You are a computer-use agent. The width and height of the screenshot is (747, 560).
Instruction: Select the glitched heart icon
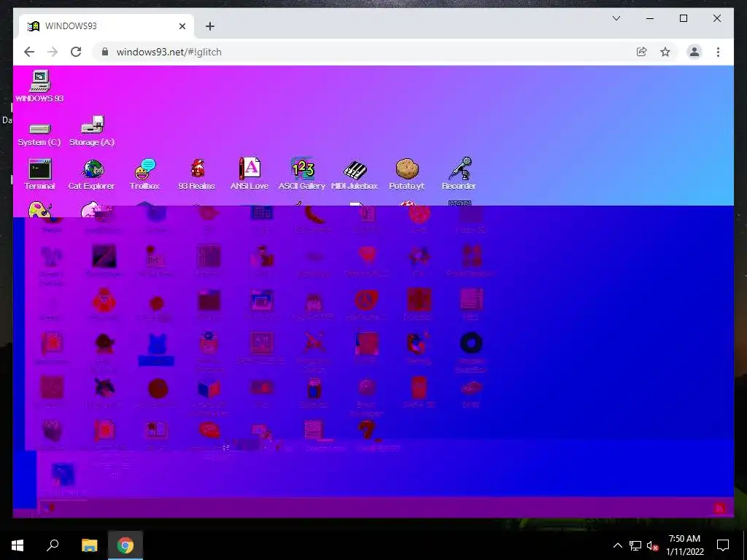click(366, 255)
